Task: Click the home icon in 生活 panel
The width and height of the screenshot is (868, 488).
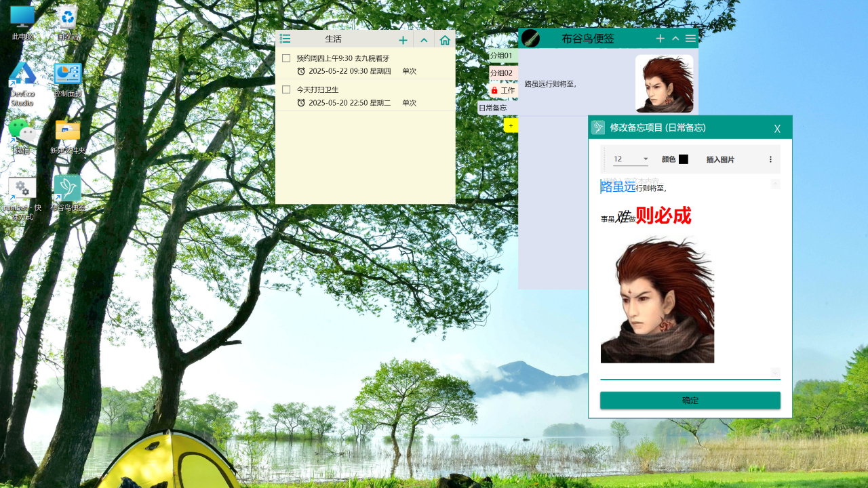Action: (x=445, y=40)
